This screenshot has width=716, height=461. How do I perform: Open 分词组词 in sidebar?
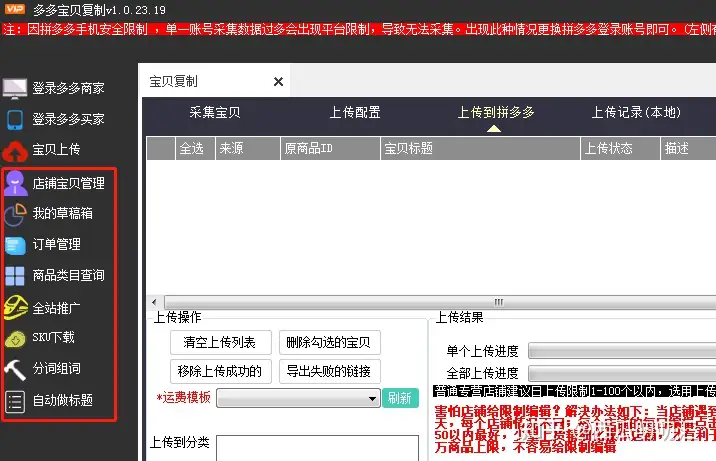click(x=57, y=368)
